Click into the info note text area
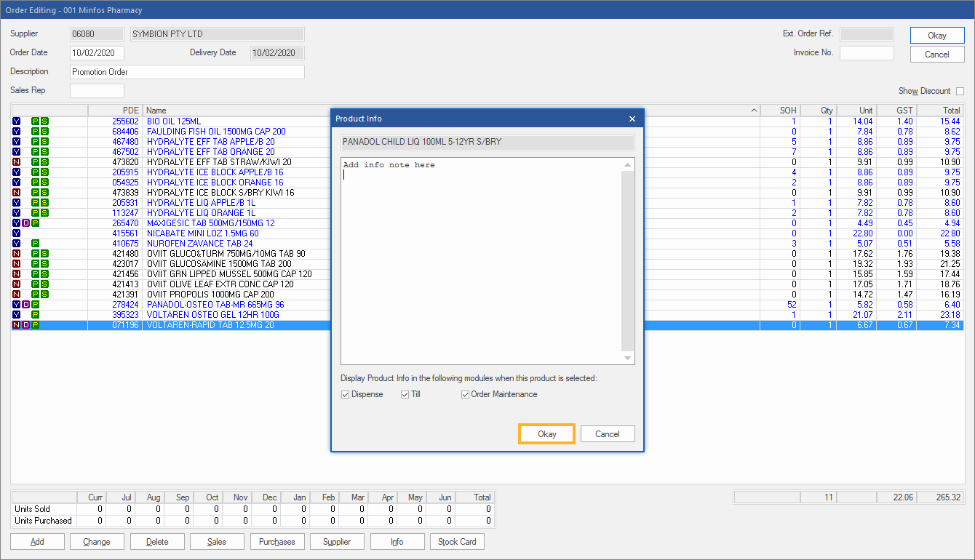The image size is (975, 560). pyautogui.click(x=481, y=260)
